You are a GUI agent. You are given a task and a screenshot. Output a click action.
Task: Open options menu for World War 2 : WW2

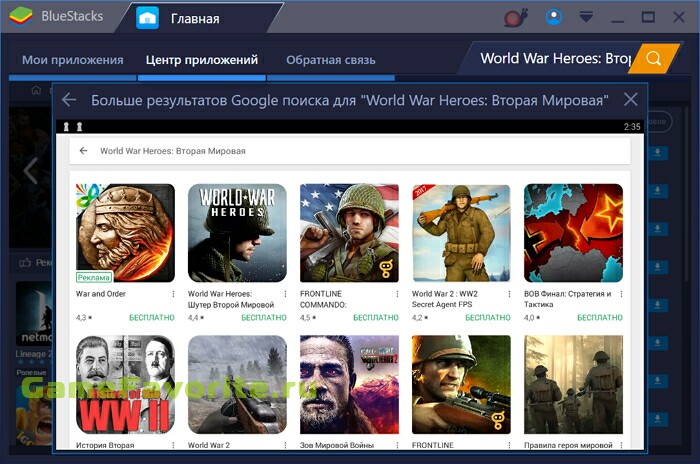point(509,294)
